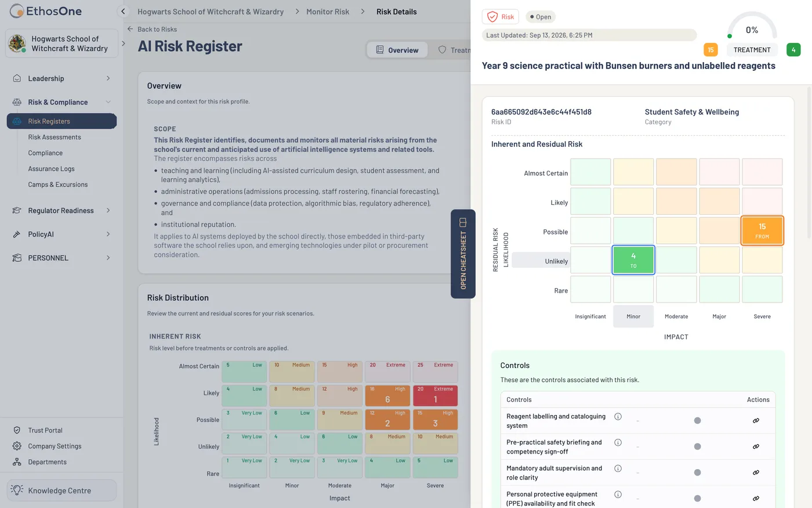Image resolution: width=812 pixels, height=508 pixels.
Task: Click Hogwarts School breadcrumb link
Action: click(x=211, y=12)
